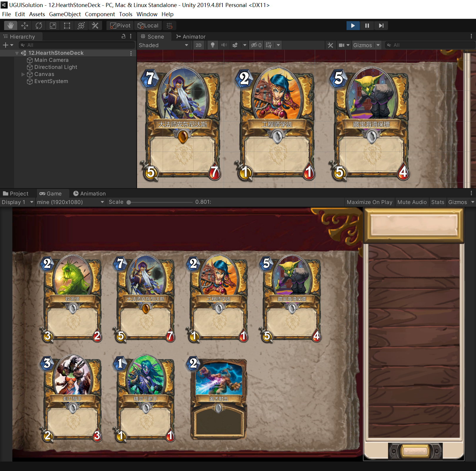Select the Rect tool

pyautogui.click(x=67, y=26)
